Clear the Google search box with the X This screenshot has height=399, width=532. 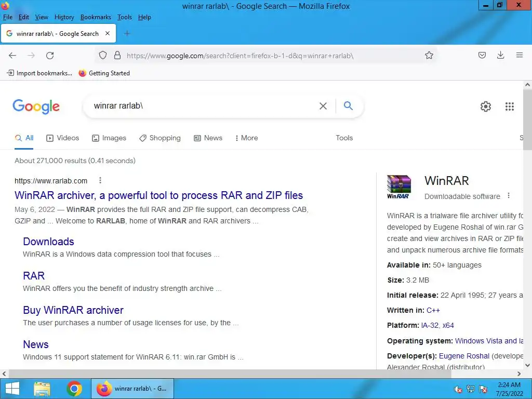tap(323, 106)
